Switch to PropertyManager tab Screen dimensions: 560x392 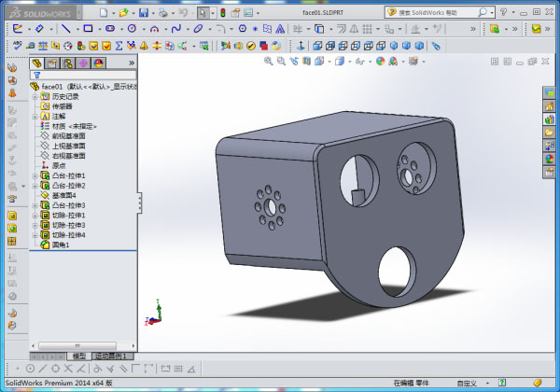click(52, 63)
